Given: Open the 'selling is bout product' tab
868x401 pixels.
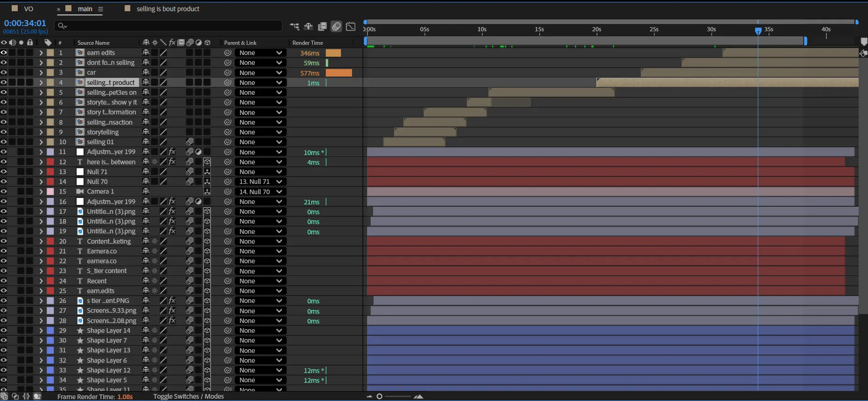Looking at the screenshot, I should click(x=167, y=9).
